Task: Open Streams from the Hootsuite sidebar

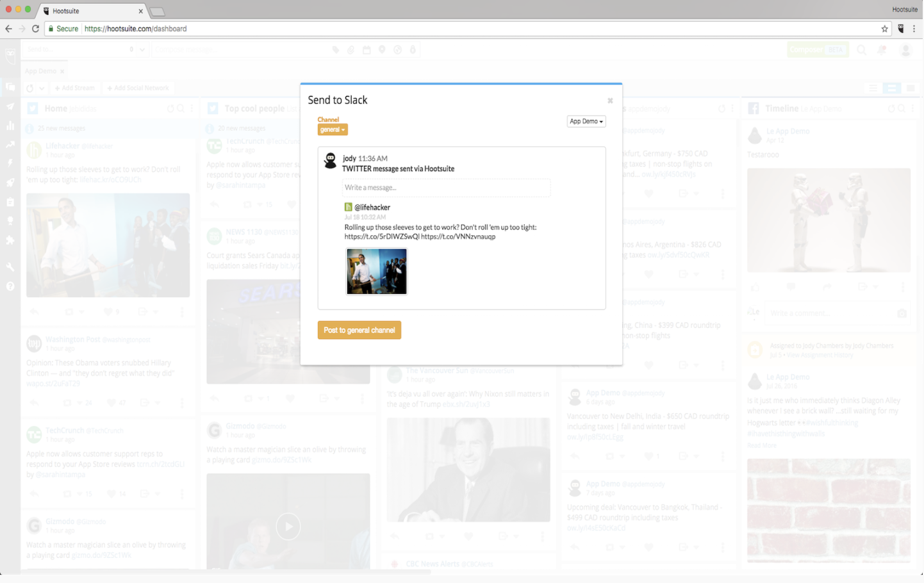Action: pos(10,87)
